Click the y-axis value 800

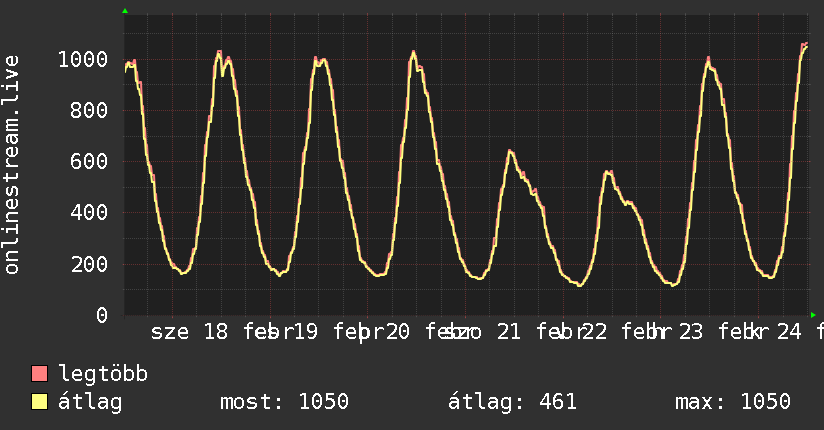(x=89, y=110)
